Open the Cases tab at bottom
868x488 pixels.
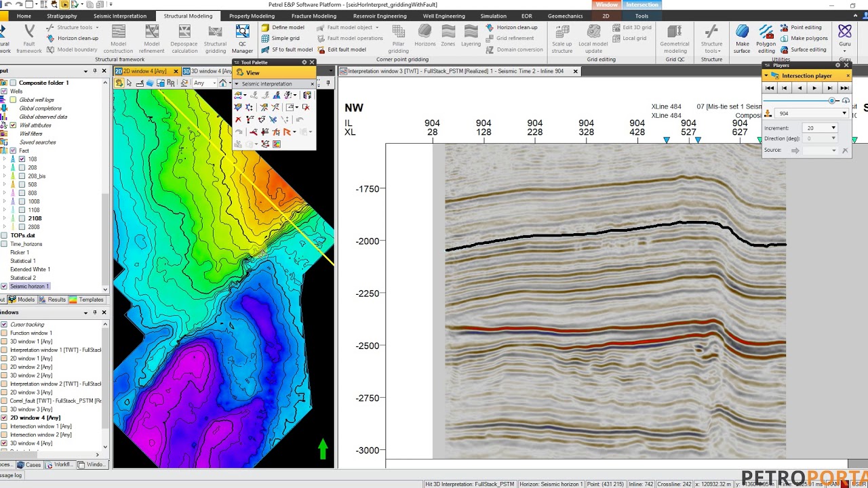29,465
